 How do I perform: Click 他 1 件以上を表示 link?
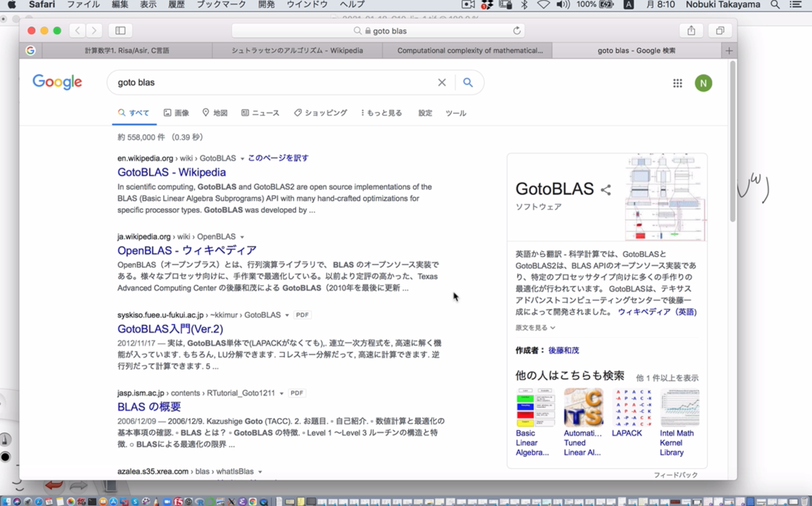667,378
